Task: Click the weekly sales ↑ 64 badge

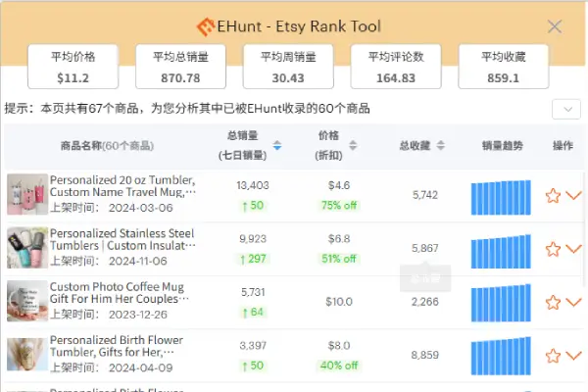Action: coord(253,312)
